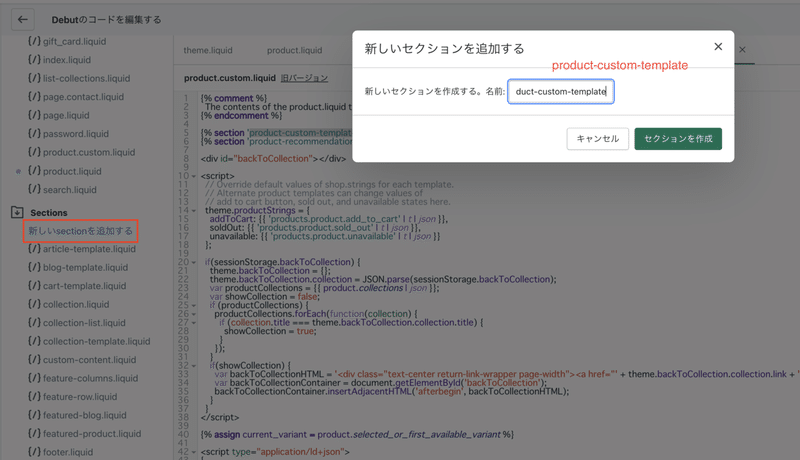Close the new section dialog
Image resolution: width=800 pixels, height=460 pixels.
point(718,46)
